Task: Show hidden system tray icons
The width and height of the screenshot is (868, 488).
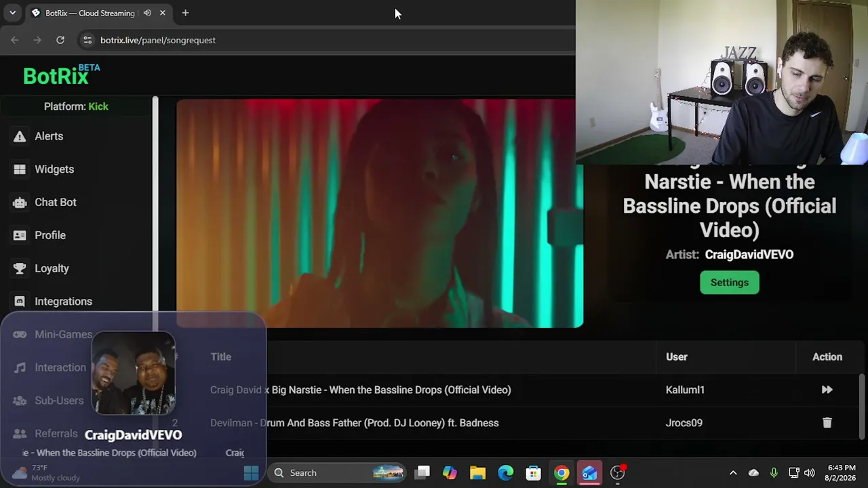Action: pyautogui.click(x=733, y=472)
